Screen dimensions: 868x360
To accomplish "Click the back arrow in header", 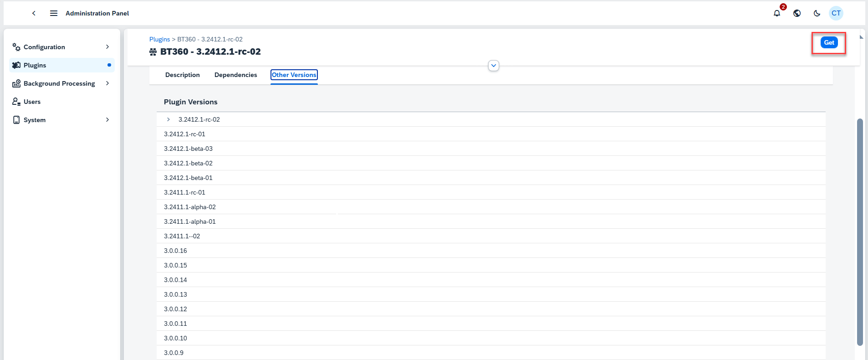I will click(x=34, y=13).
